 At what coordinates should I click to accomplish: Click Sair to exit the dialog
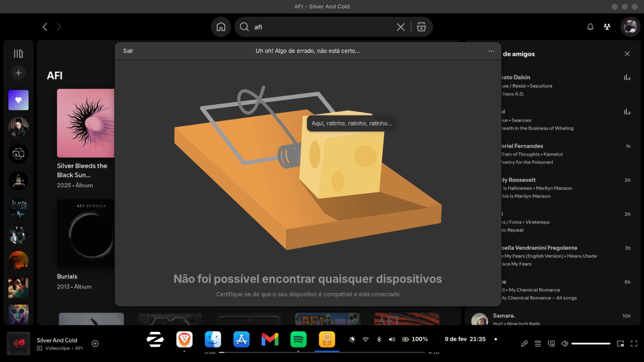point(128,51)
